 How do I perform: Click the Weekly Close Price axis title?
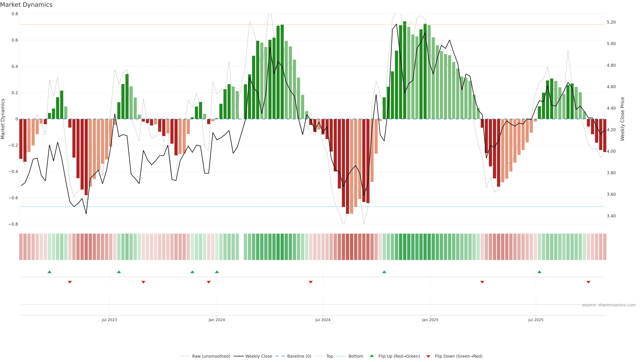click(623, 119)
